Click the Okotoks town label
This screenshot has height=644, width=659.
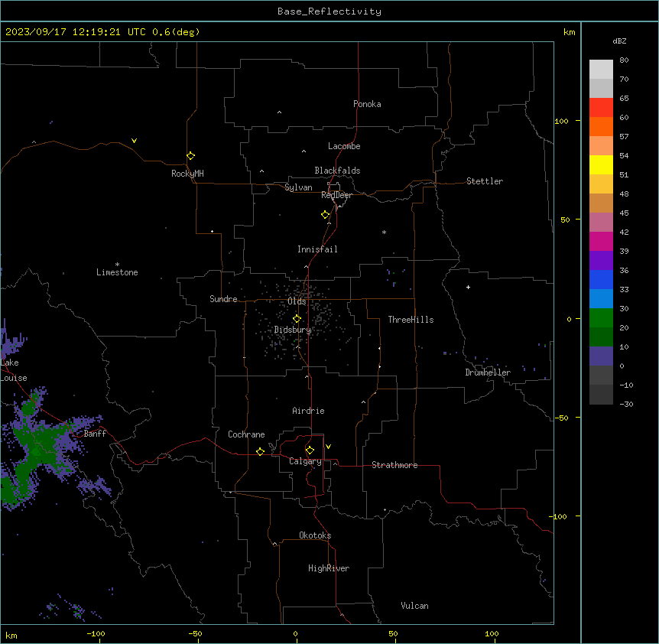click(x=315, y=535)
